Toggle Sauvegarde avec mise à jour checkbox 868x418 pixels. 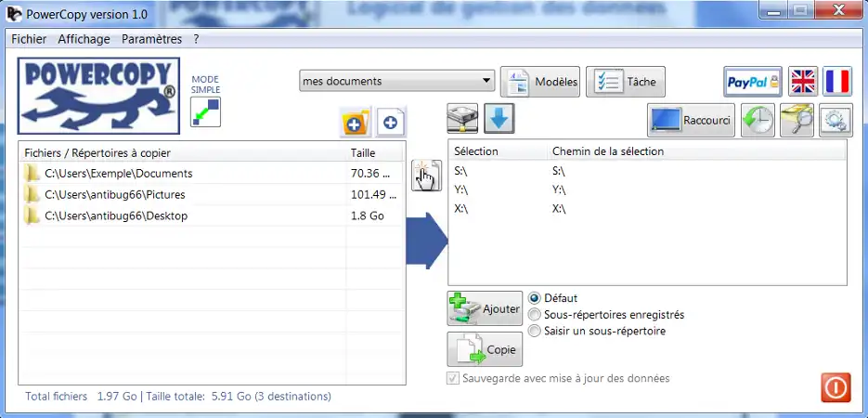(453, 379)
